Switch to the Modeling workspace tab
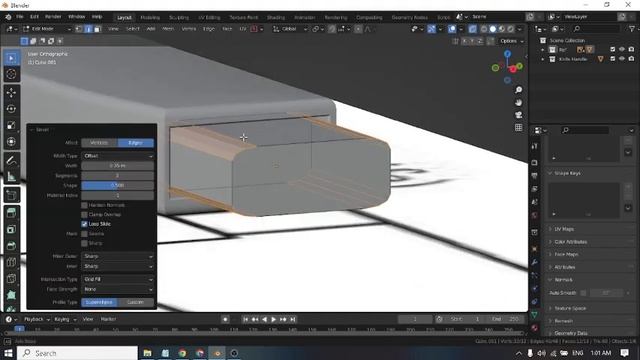This screenshot has height=360, width=640. click(150, 18)
